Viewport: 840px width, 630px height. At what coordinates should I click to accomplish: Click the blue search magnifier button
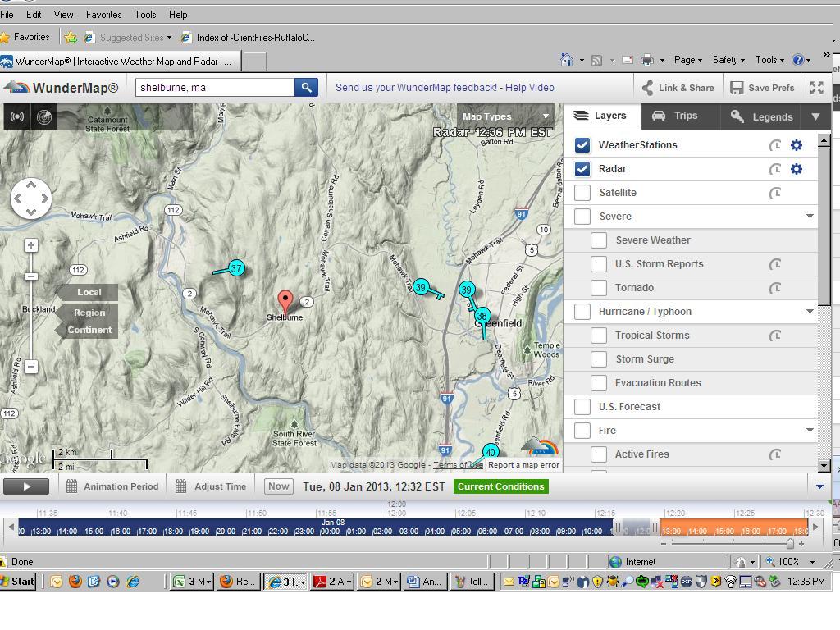tap(306, 87)
